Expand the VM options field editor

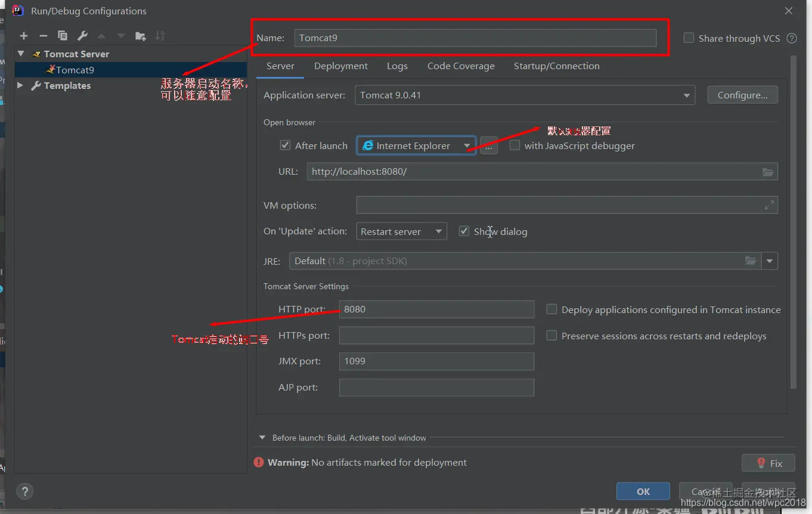(x=769, y=205)
